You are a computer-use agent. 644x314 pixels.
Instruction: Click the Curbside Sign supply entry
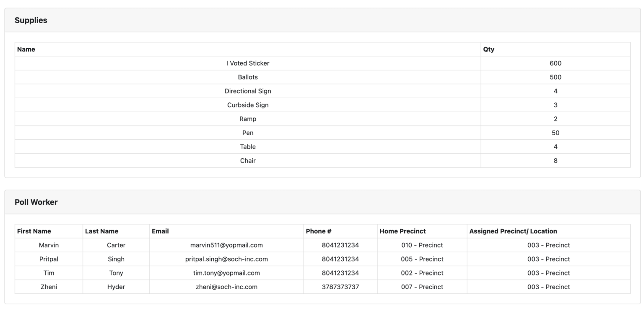point(247,105)
